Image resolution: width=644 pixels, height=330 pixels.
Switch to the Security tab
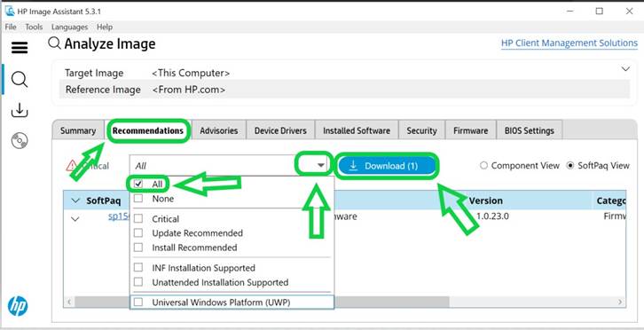point(421,130)
